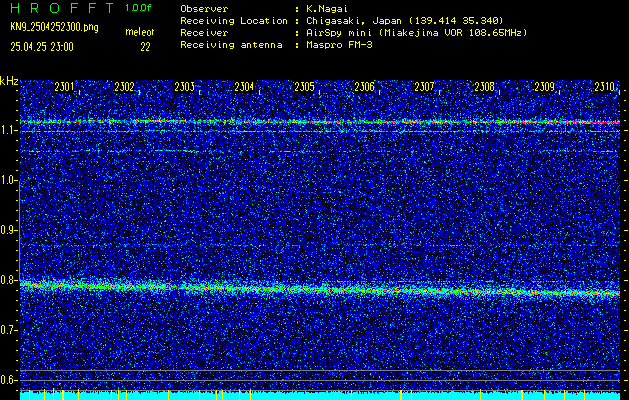Click the AirSpy mini receiver text
The width and height of the screenshot is (629, 400).
coord(416,33)
